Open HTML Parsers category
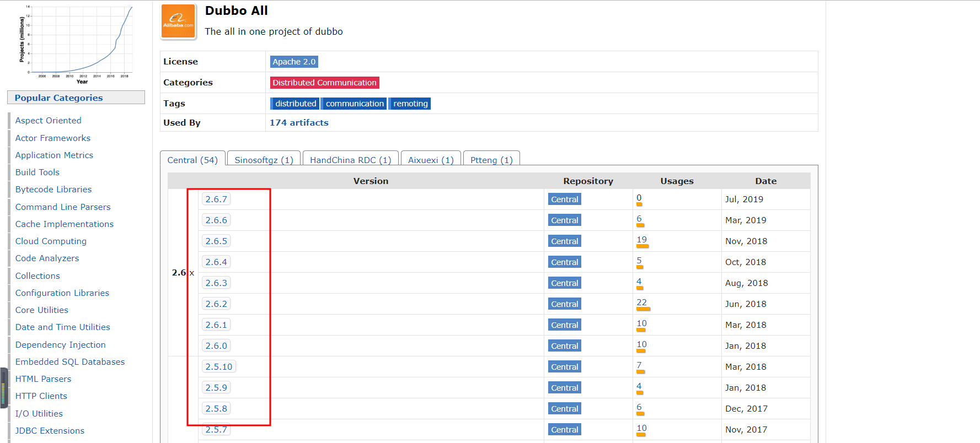The image size is (980, 443). pyautogui.click(x=43, y=379)
